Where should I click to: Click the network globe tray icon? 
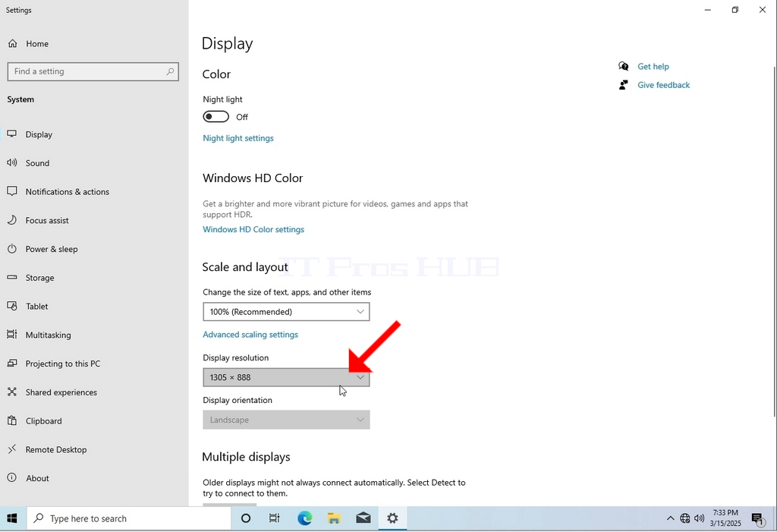click(685, 518)
